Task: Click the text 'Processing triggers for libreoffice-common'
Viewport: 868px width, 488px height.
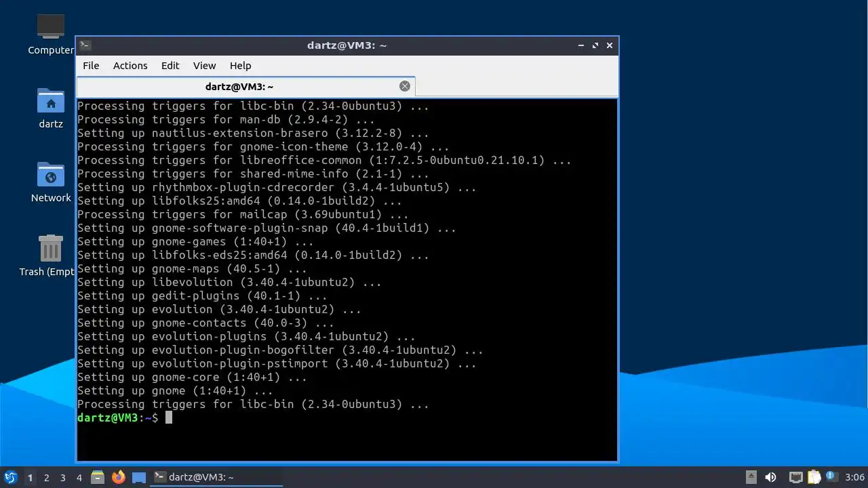Action: point(219,160)
